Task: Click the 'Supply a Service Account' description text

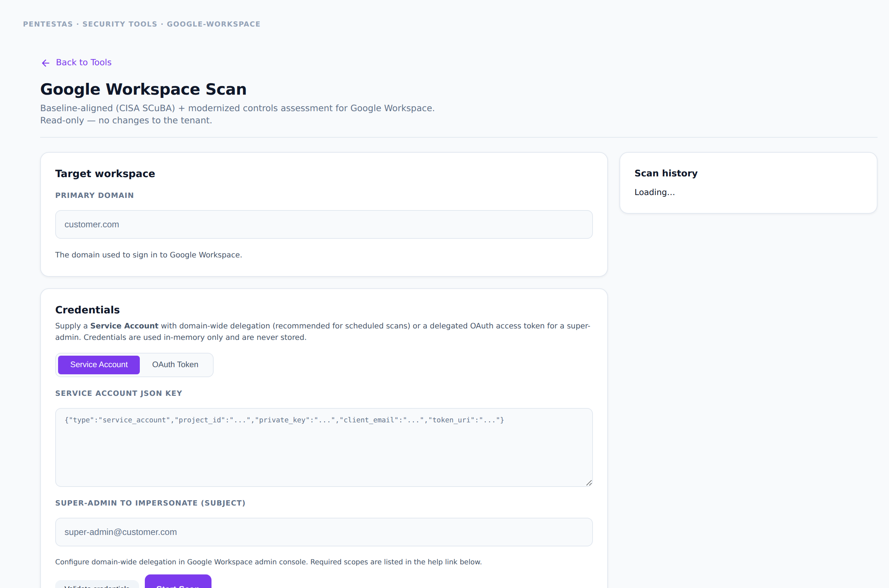Action: tap(323, 332)
